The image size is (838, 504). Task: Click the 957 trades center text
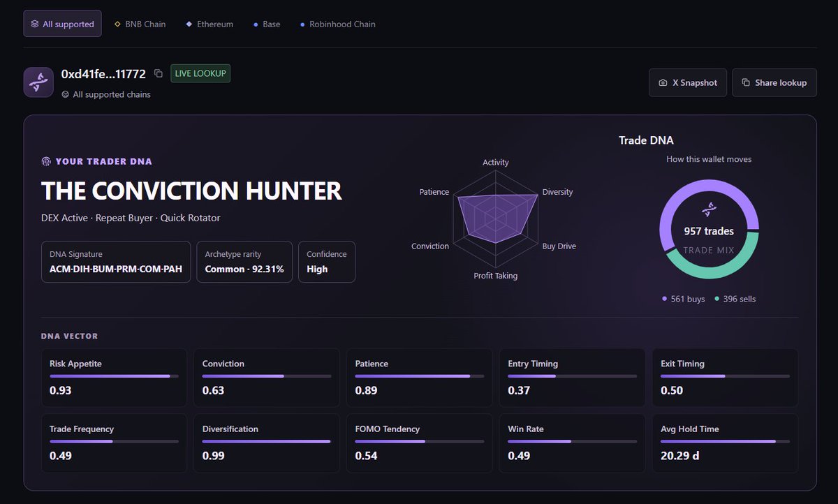[x=709, y=231]
